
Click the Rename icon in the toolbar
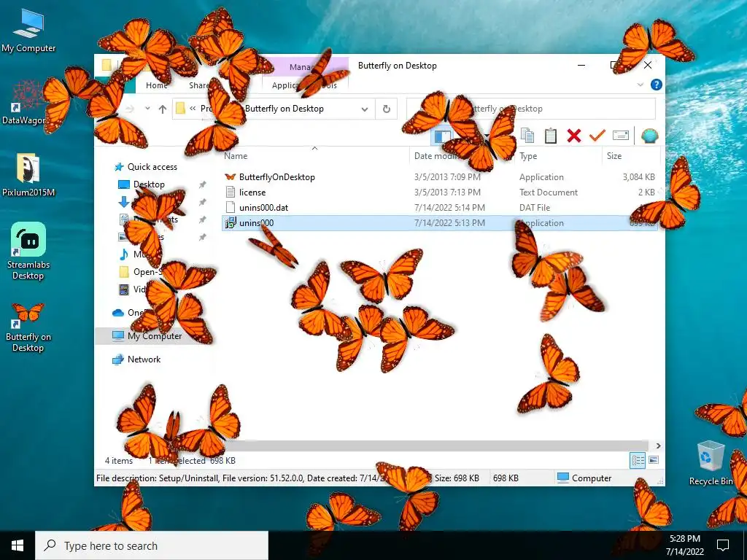(x=620, y=136)
